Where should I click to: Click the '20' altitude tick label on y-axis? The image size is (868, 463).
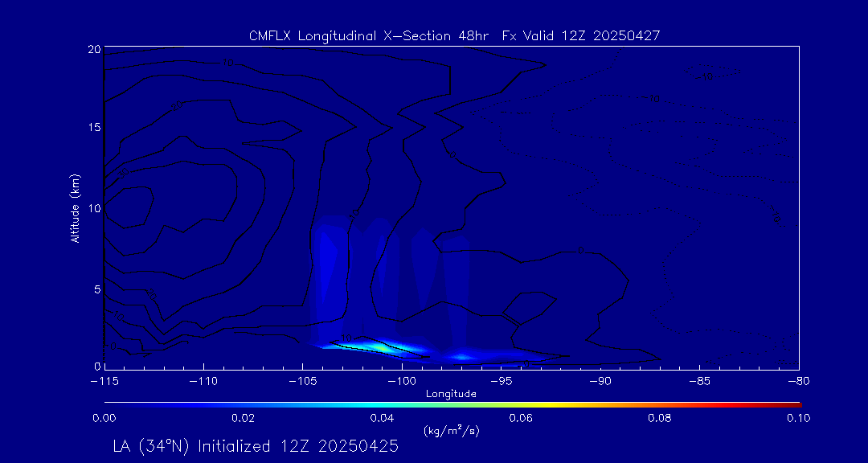tap(93, 49)
